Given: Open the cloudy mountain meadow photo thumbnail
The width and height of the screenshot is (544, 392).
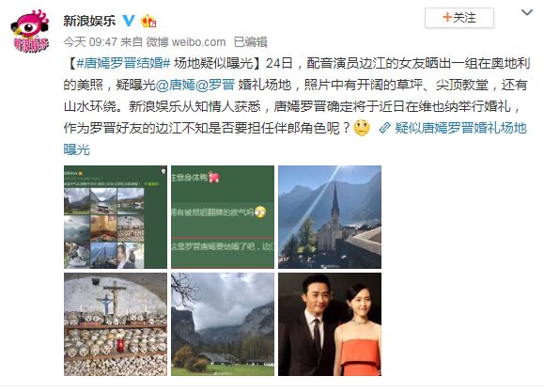Looking at the screenshot, I should (x=223, y=324).
